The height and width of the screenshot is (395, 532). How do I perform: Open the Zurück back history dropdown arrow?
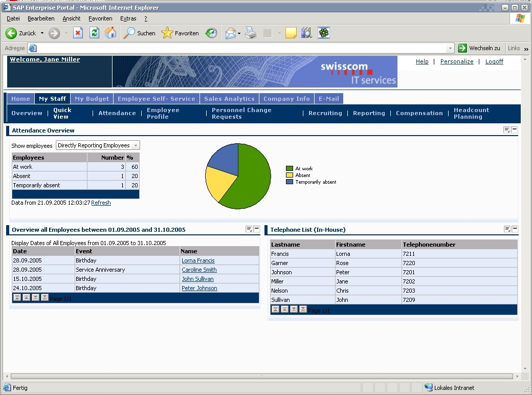pos(42,33)
